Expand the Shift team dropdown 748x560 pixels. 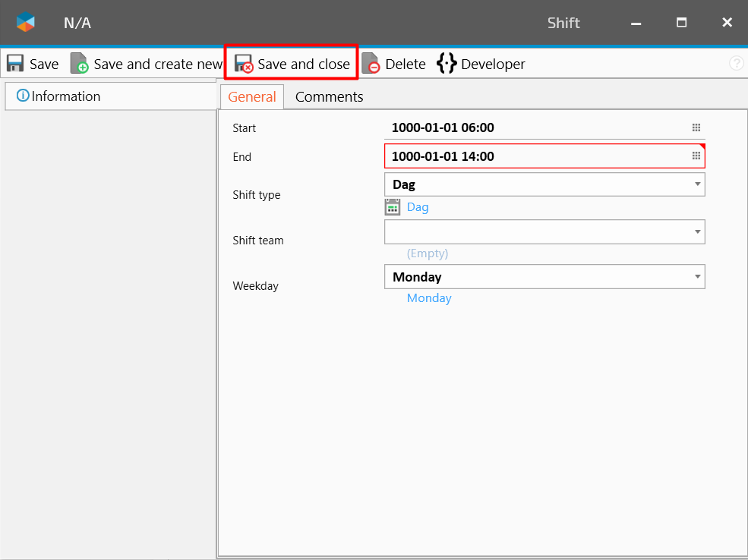697,232
